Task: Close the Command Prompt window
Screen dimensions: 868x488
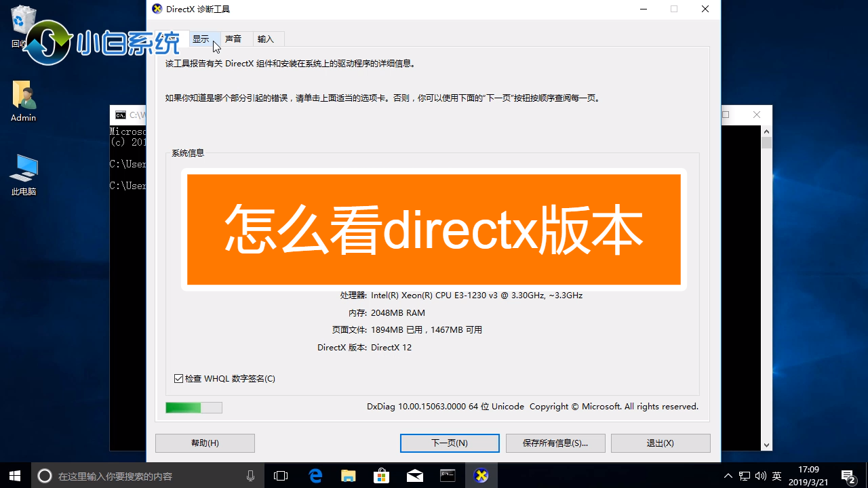Action: (757, 115)
